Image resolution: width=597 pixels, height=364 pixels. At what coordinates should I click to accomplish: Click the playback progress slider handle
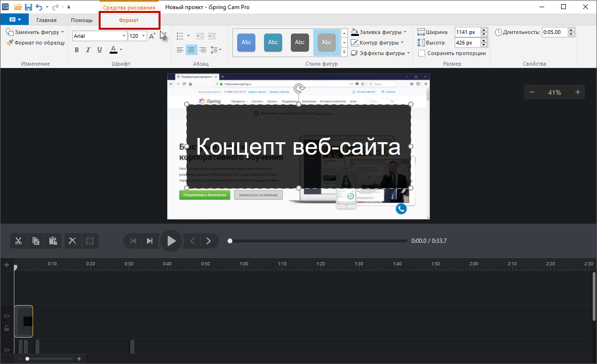tap(230, 241)
